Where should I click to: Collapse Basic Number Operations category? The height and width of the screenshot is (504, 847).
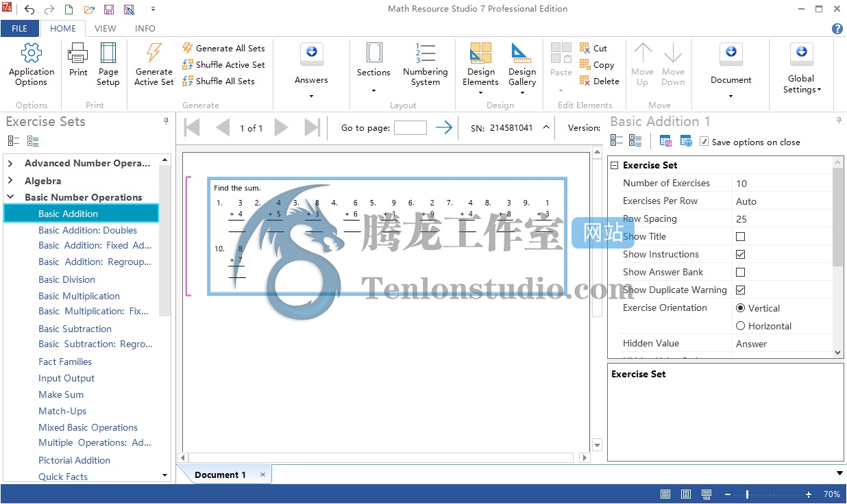coord(10,197)
